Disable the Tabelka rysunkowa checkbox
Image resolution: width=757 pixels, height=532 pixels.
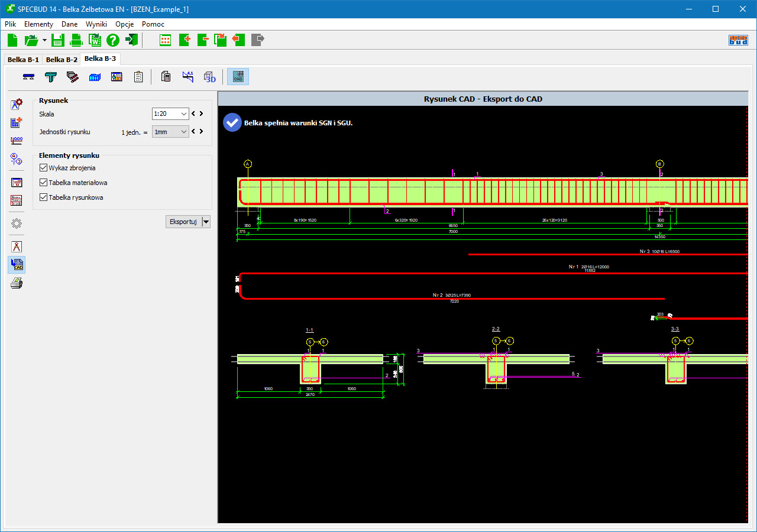pyautogui.click(x=43, y=197)
